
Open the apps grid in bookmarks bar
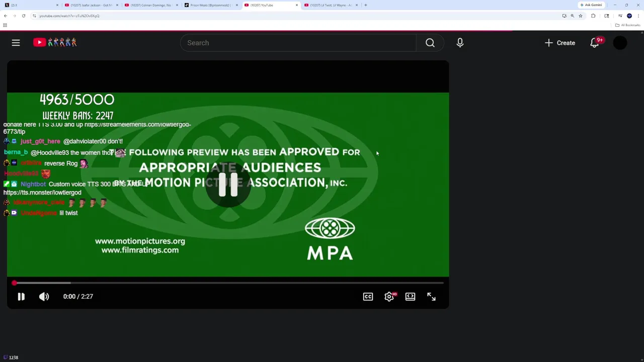5,25
